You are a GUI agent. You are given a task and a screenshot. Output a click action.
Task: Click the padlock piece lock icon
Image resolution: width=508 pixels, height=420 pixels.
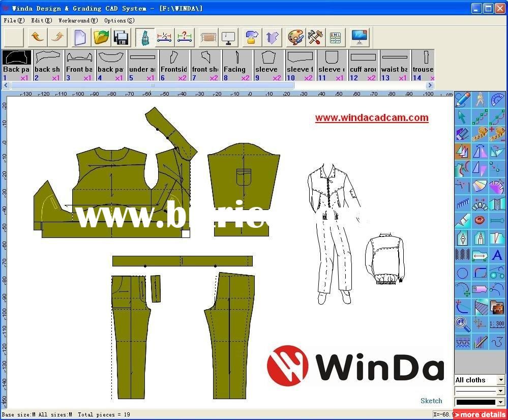(x=251, y=37)
